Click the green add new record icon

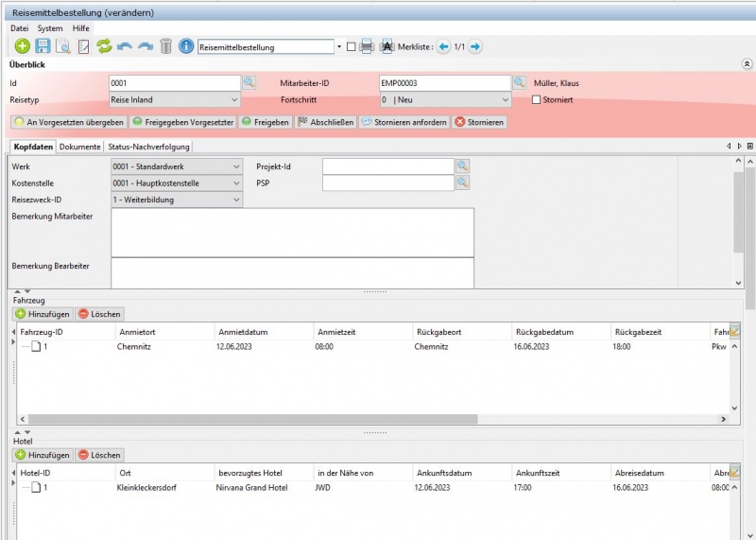click(x=22, y=46)
